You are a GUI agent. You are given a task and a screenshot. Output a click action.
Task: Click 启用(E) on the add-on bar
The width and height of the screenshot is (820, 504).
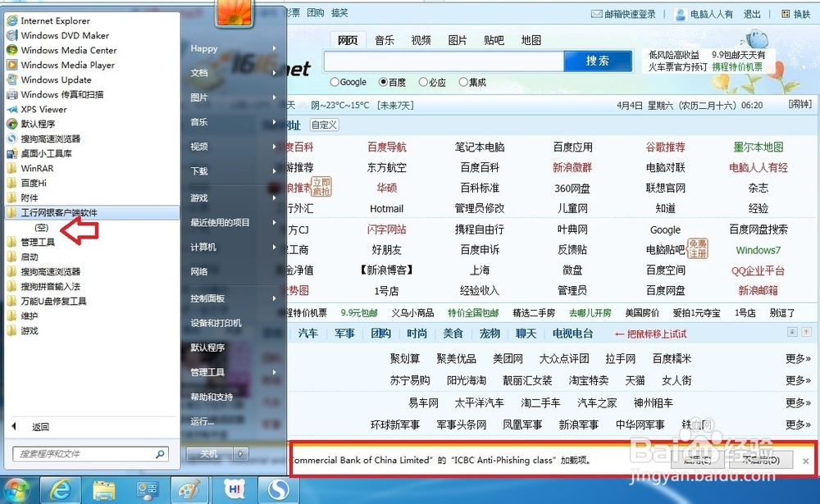(698, 460)
